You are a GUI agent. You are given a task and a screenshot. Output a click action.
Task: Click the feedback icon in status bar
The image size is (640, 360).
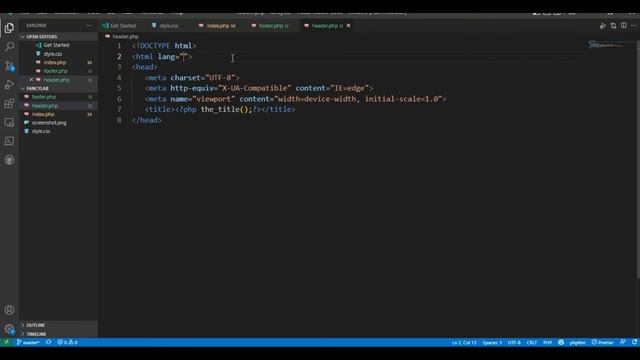click(x=622, y=342)
